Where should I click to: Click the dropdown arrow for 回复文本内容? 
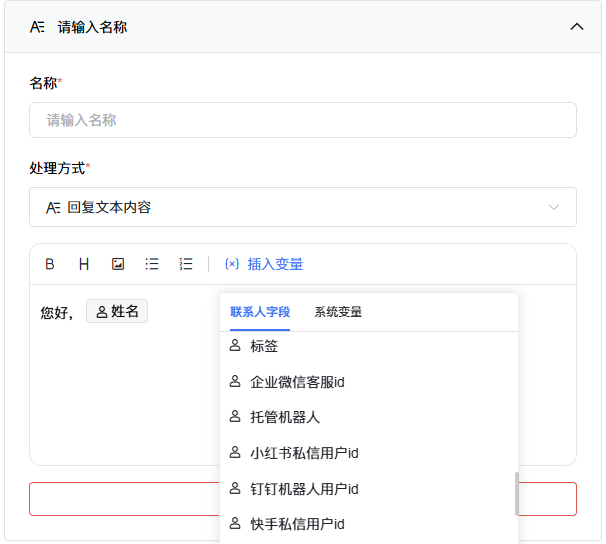(554, 207)
